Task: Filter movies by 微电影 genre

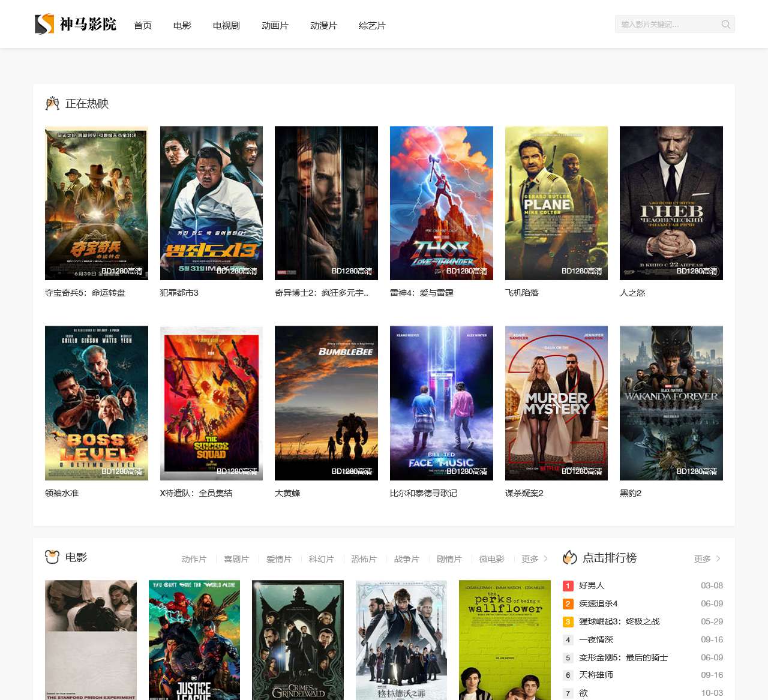Action: point(492,559)
